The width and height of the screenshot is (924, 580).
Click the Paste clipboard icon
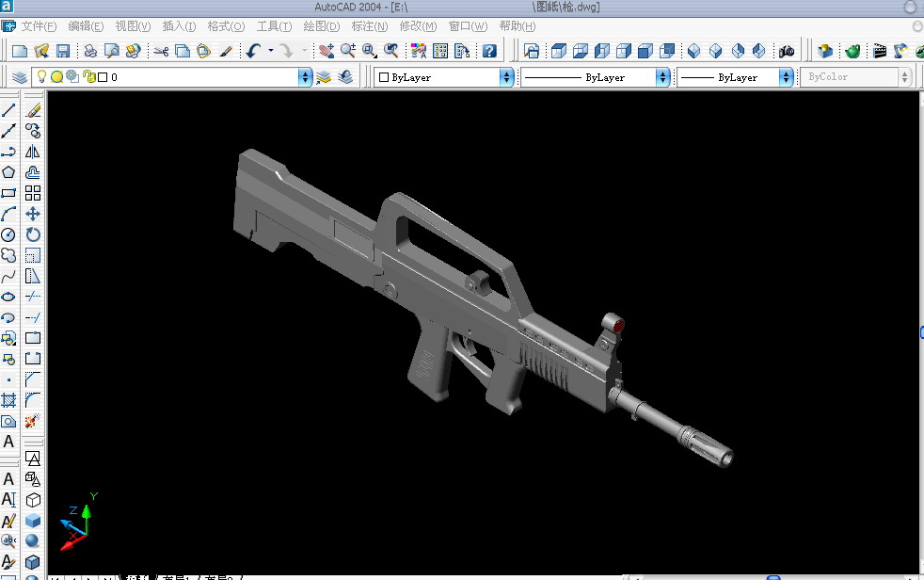204,51
